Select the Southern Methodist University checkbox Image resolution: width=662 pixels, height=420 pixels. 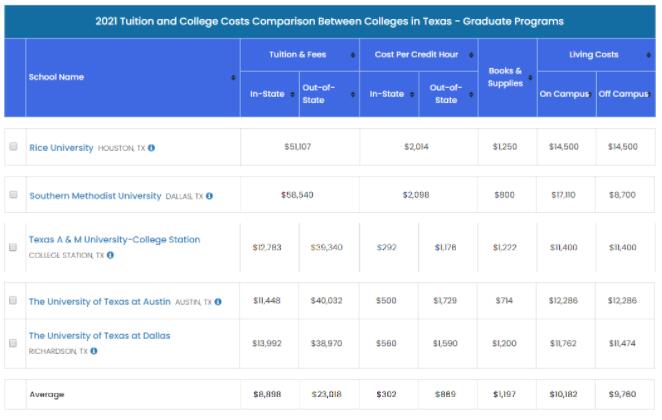click(14, 195)
